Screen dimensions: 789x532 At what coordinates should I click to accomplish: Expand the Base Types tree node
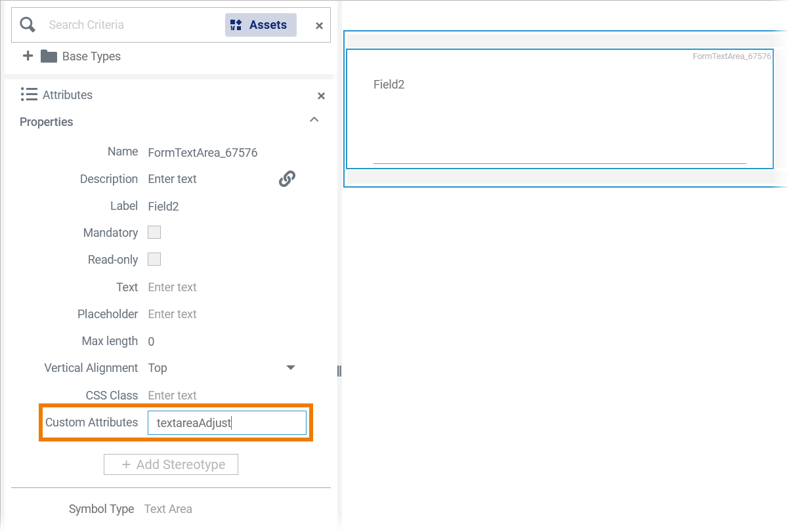click(x=28, y=56)
